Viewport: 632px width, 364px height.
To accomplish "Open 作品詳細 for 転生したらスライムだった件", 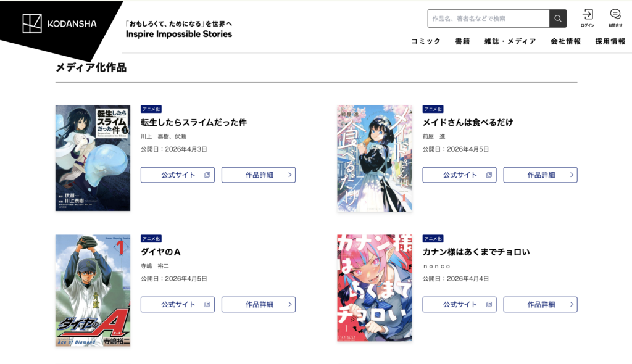I will (x=259, y=175).
